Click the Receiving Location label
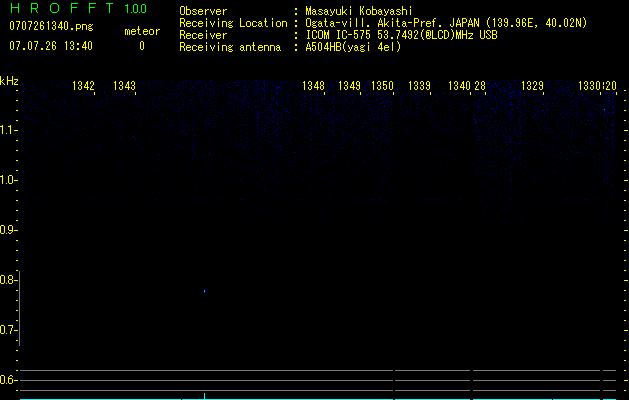This screenshot has width=629, height=400. 233,23
